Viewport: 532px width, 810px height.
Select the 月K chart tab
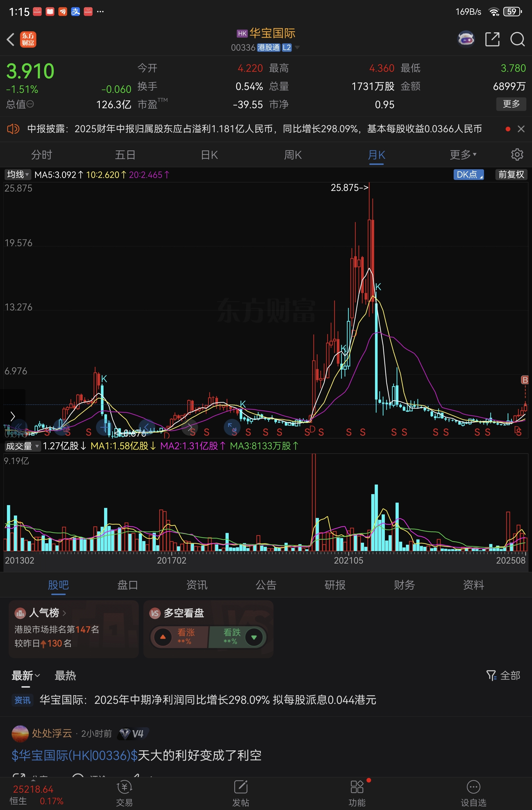376,155
